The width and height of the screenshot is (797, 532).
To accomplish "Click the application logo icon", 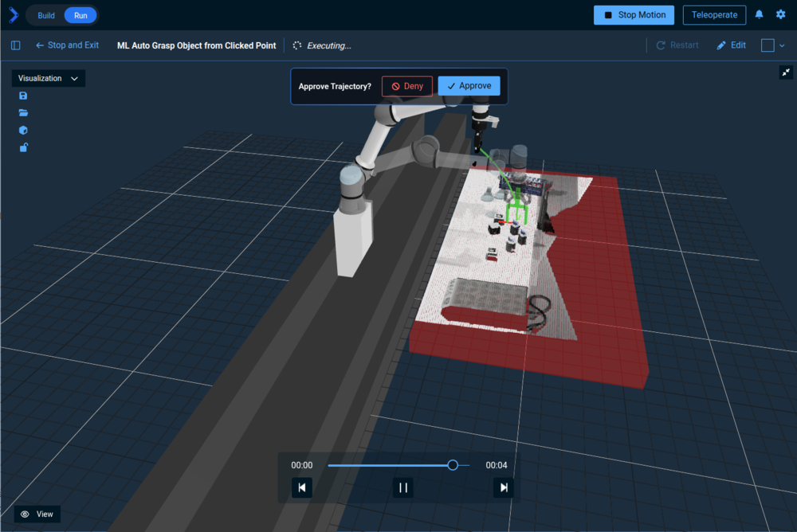I will [x=12, y=15].
